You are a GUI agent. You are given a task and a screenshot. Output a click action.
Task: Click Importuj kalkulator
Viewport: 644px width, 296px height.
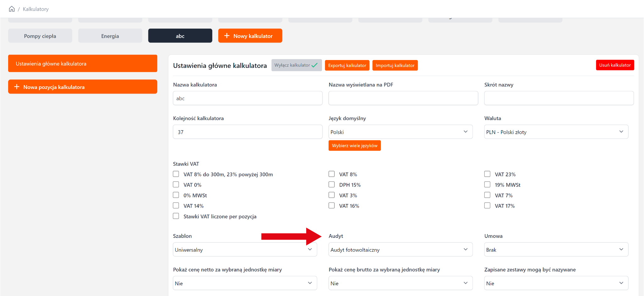pyautogui.click(x=395, y=65)
